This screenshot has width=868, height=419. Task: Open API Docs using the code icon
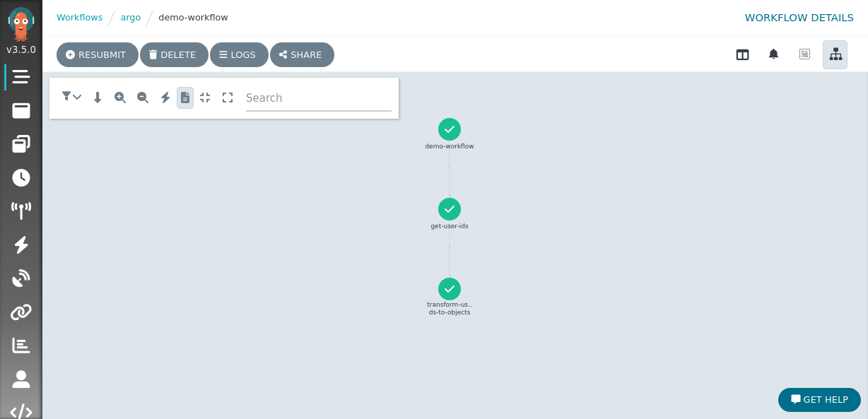click(x=20, y=412)
